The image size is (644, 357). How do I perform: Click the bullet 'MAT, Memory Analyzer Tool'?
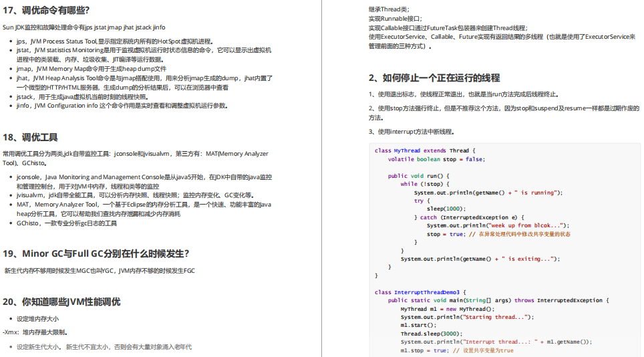144,209
